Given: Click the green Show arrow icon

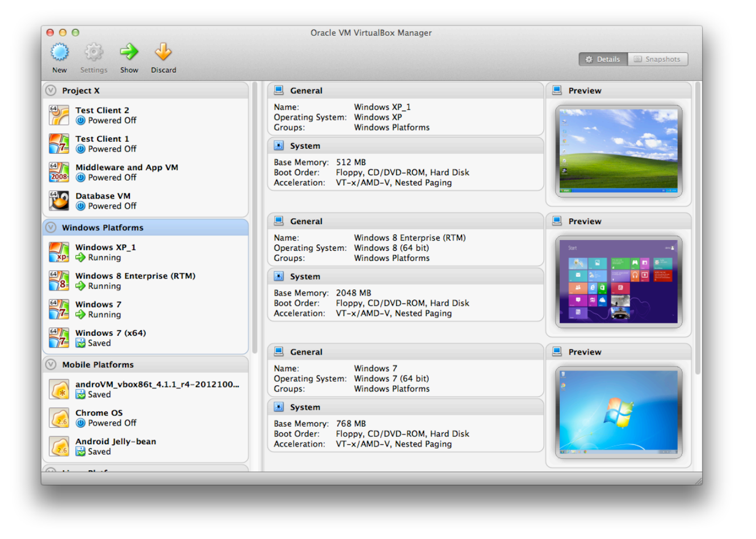Looking at the screenshot, I should (129, 52).
